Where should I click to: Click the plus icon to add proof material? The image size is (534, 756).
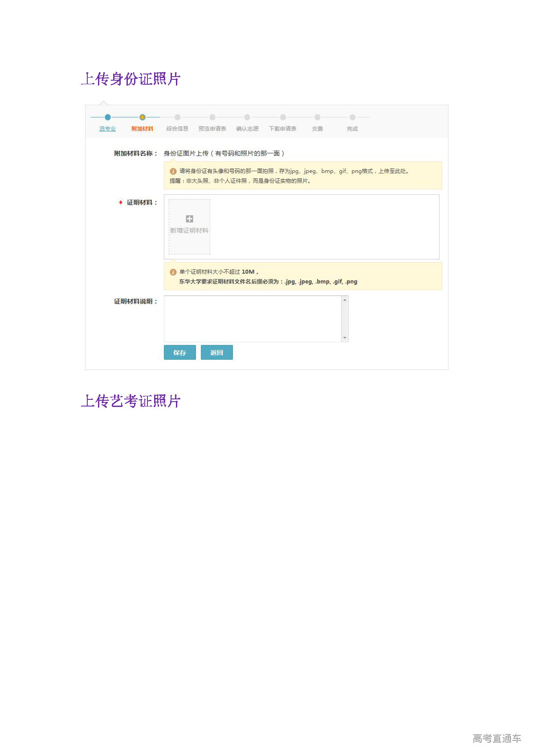189,219
